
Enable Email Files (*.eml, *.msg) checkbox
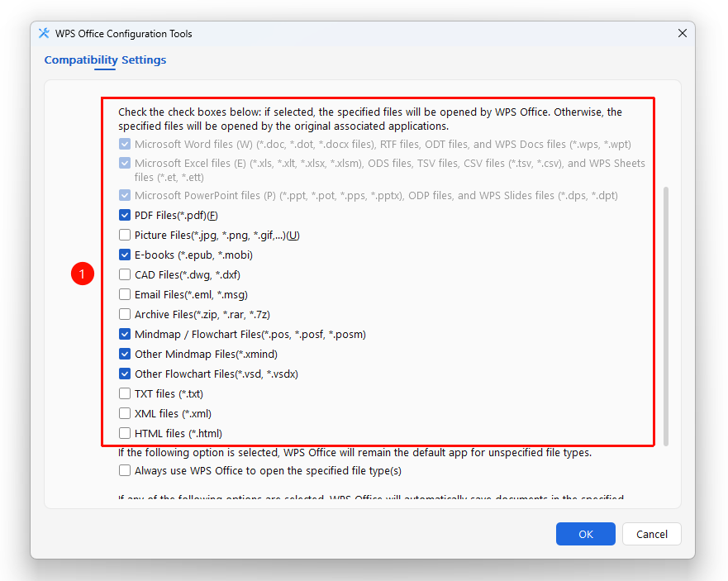(x=125, y=294)
